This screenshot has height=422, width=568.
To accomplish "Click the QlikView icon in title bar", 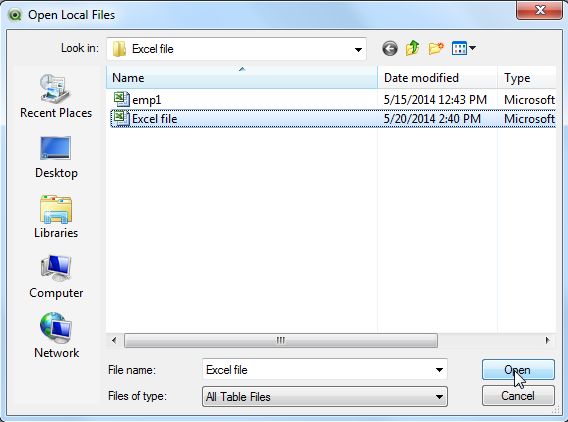I will tap(15, 15).
